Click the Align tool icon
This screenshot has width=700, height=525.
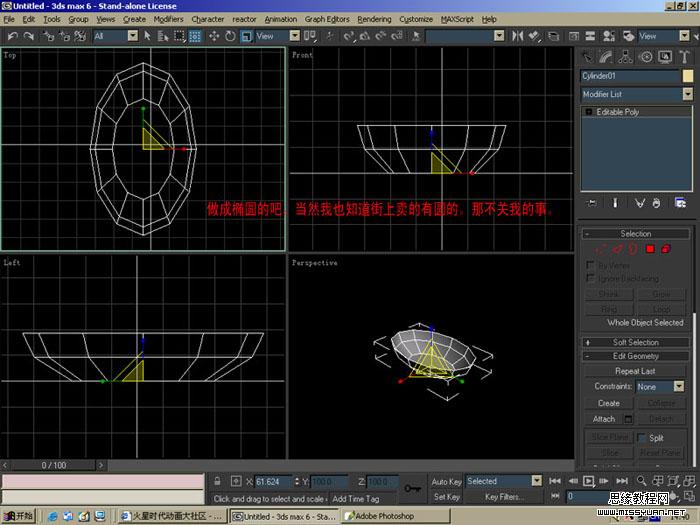click(534, 36)
